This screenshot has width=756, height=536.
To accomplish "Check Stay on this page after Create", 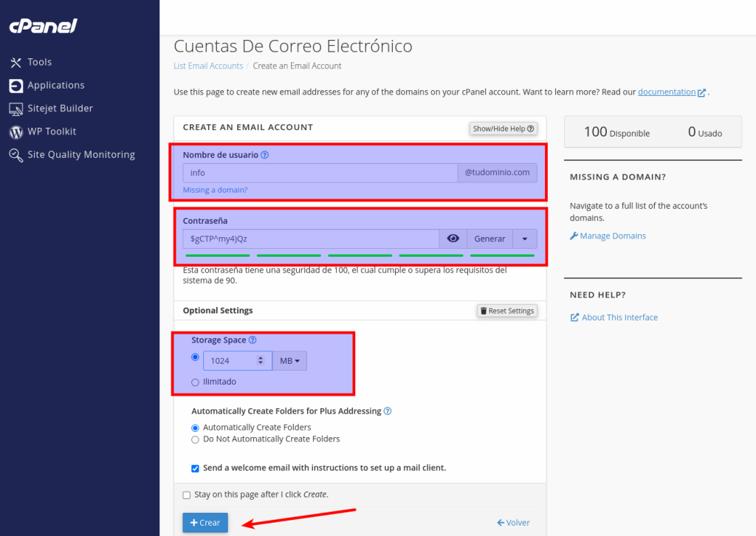I will tap(187, 495).
